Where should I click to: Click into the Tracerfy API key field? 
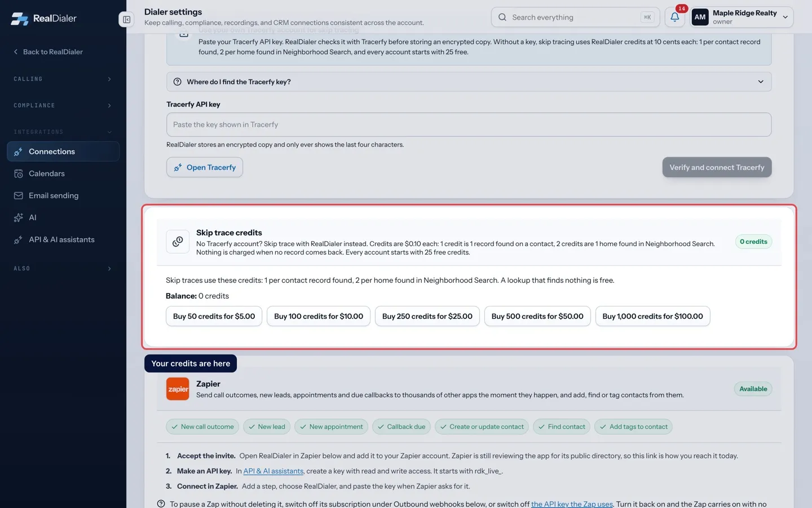(469, 125)
